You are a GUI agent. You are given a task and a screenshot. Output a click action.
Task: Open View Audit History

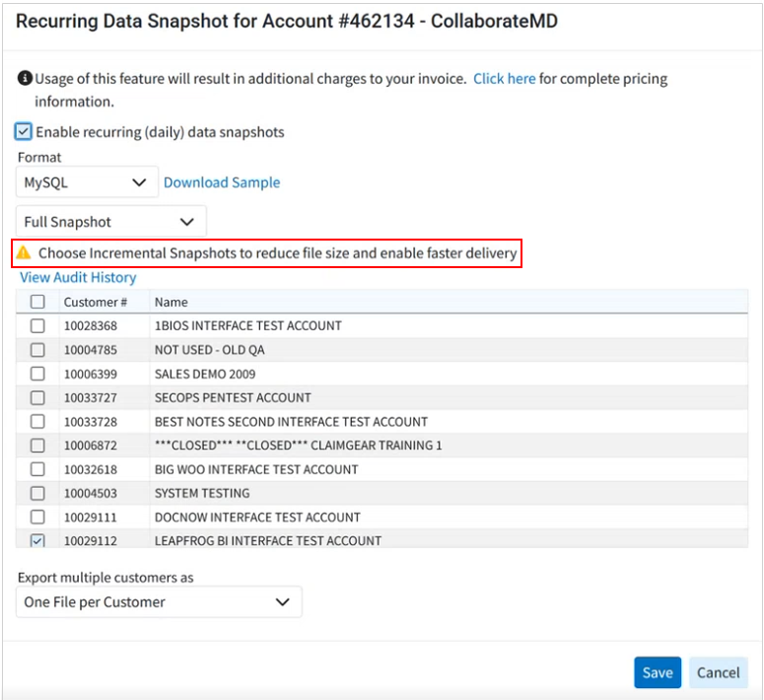point(78,277)
